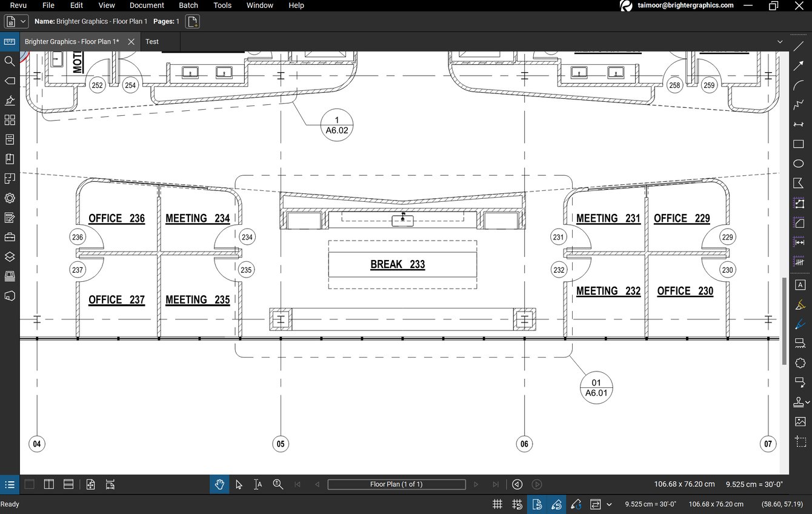Screen dimensions: 812x514
Task: Toggle snap to grid in the status bar
Action: coord(517,504)
